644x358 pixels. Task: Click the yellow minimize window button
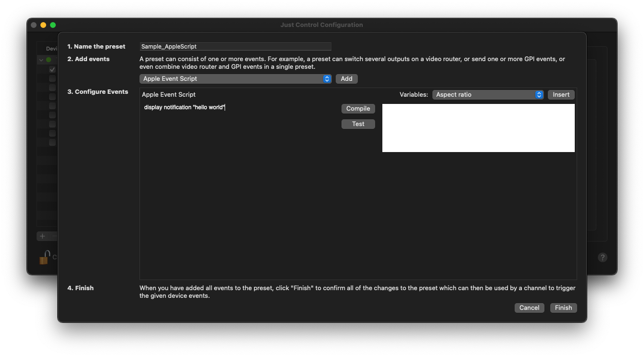click(x=43, y=25)
